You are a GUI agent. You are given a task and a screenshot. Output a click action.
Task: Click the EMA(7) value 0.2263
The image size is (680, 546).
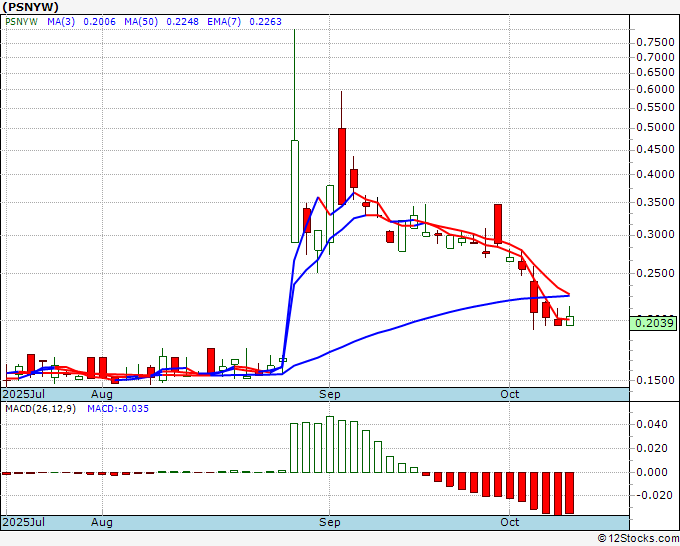(265, 22)
